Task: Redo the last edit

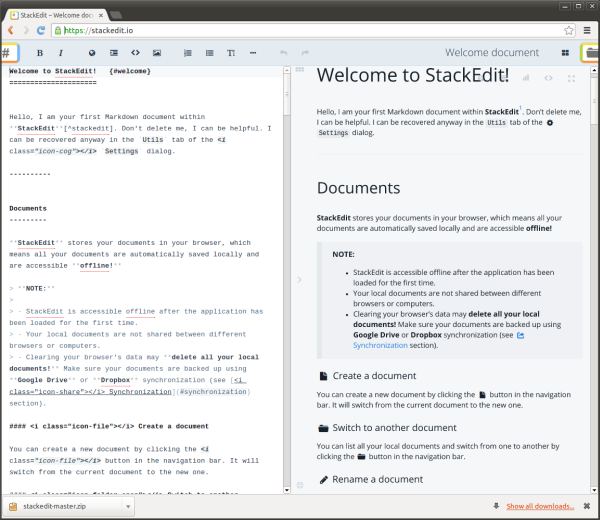Action: pyautogui.click(x=305, y=53)
